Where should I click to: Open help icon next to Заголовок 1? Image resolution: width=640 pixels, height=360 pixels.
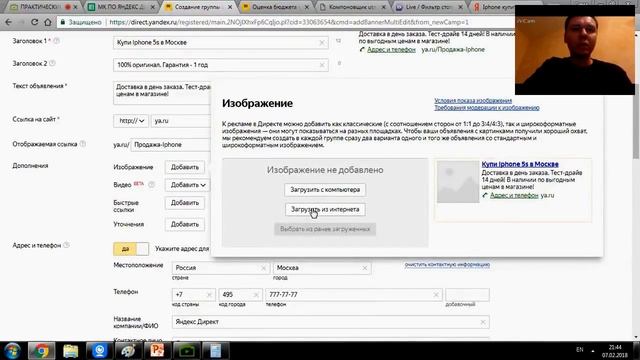click(x=57, y=41)
